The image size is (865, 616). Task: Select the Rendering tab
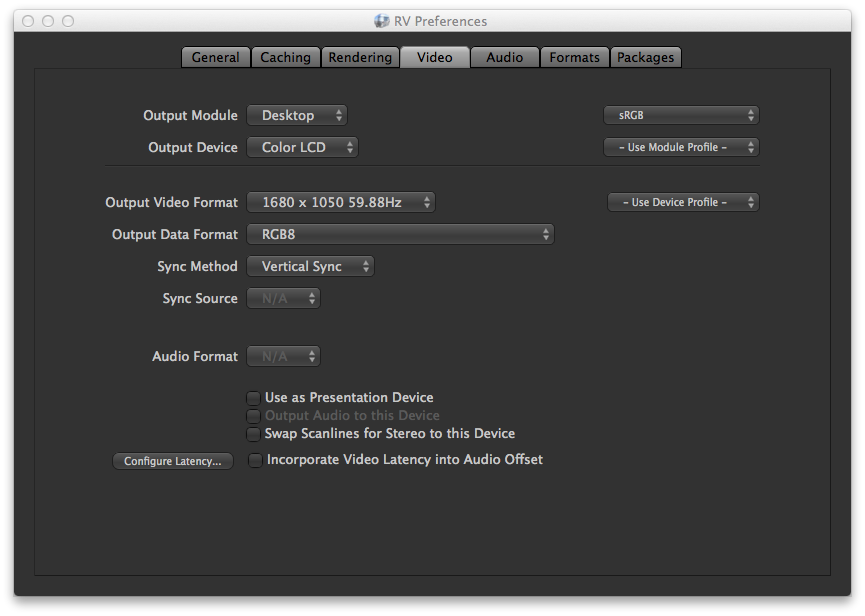360,57
